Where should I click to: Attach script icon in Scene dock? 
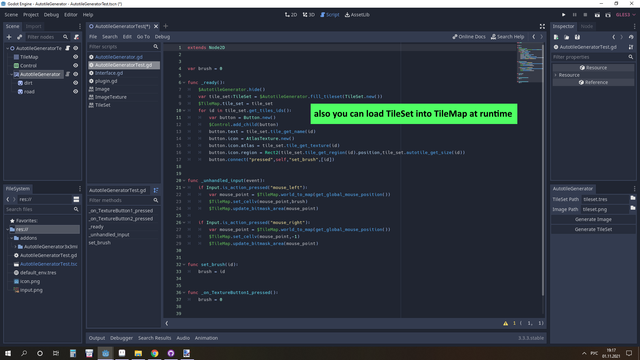click(76, 37)
